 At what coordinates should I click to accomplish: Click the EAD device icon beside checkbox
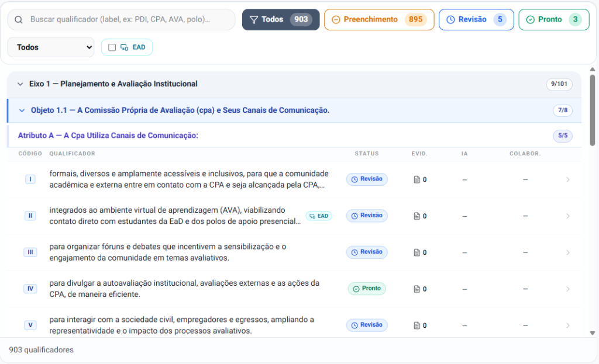click(124, 47)
